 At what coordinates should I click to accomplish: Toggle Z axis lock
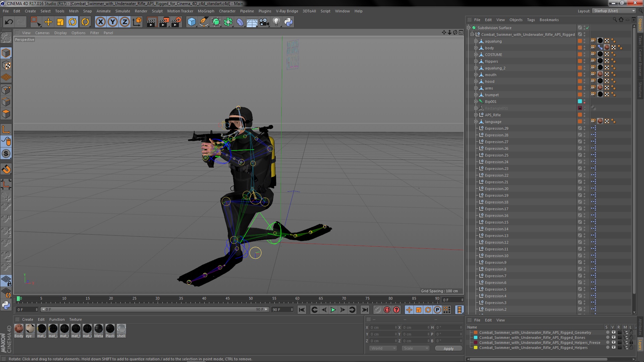coord(125,22)
